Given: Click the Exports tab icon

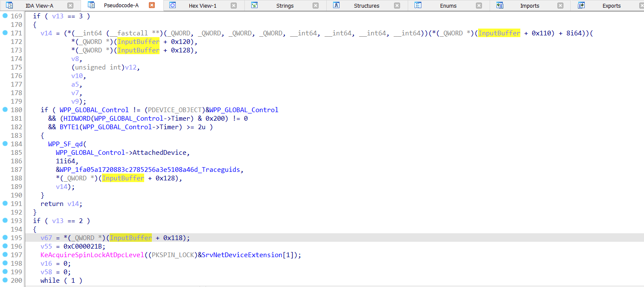Looking at the screenshot, I should (x=581, y=6).
